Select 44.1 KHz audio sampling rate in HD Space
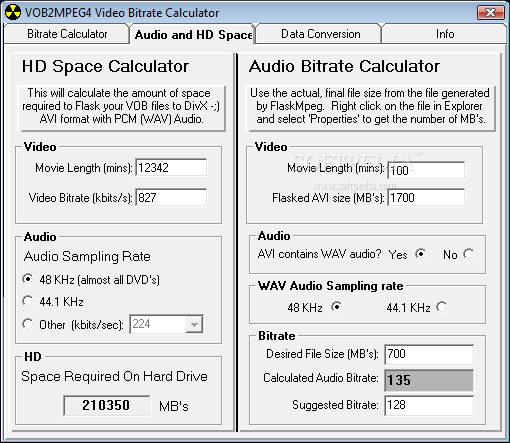Screen dimensions: 510x443 [28, 301]
